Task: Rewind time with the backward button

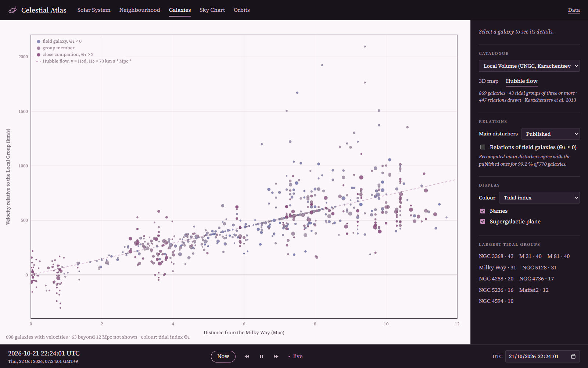Action: [247, 356]
